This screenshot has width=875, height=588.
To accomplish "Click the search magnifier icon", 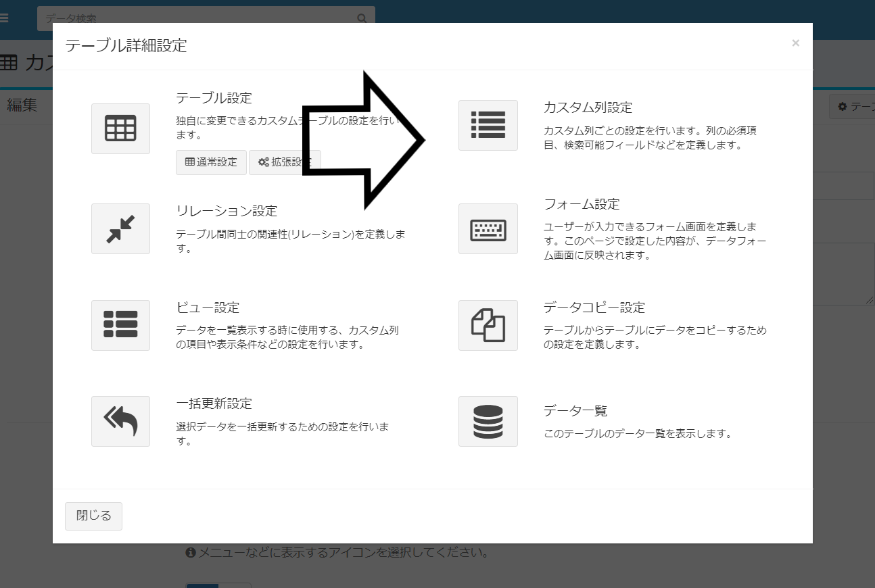I will [363, 19].
